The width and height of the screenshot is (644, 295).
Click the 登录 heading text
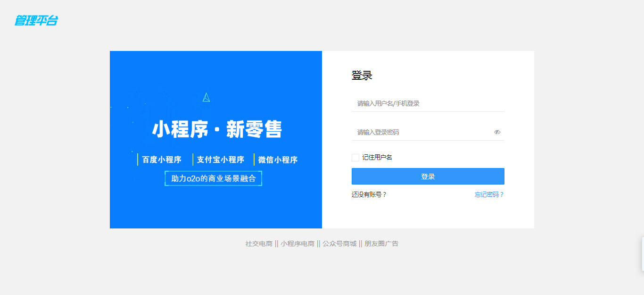click(362, 76)
